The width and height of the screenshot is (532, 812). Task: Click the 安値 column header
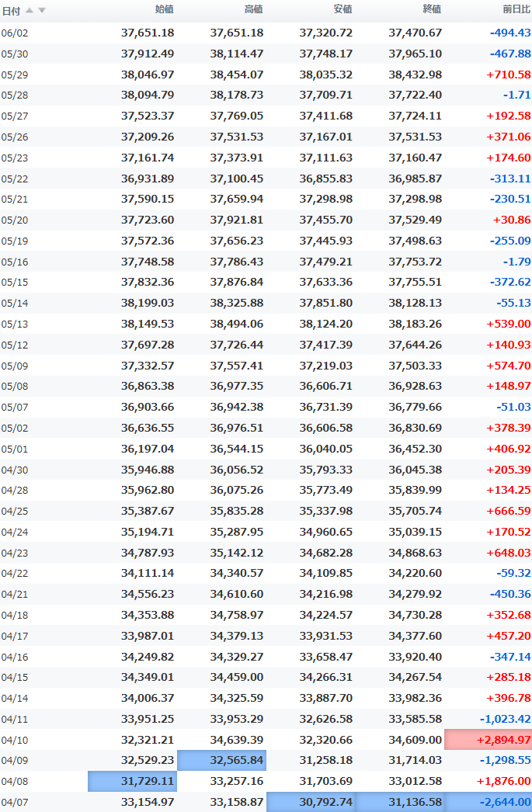click(x=343, y=9)
